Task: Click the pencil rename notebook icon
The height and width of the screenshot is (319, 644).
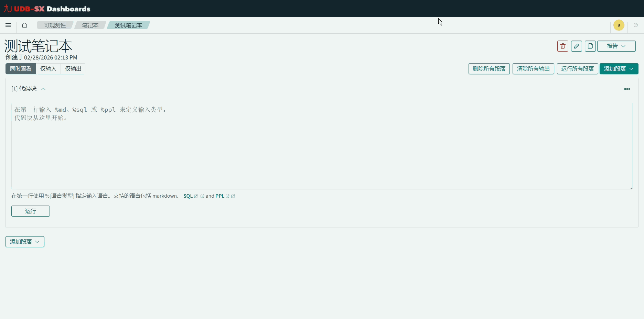Action: tap(576, 46)
